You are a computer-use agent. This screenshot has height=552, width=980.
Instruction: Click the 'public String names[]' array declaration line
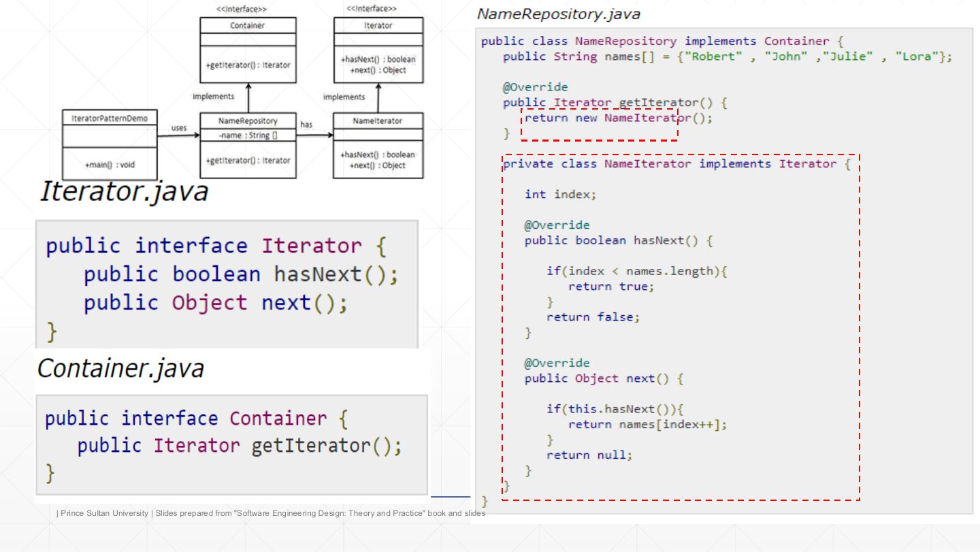[x=728, y=56]
